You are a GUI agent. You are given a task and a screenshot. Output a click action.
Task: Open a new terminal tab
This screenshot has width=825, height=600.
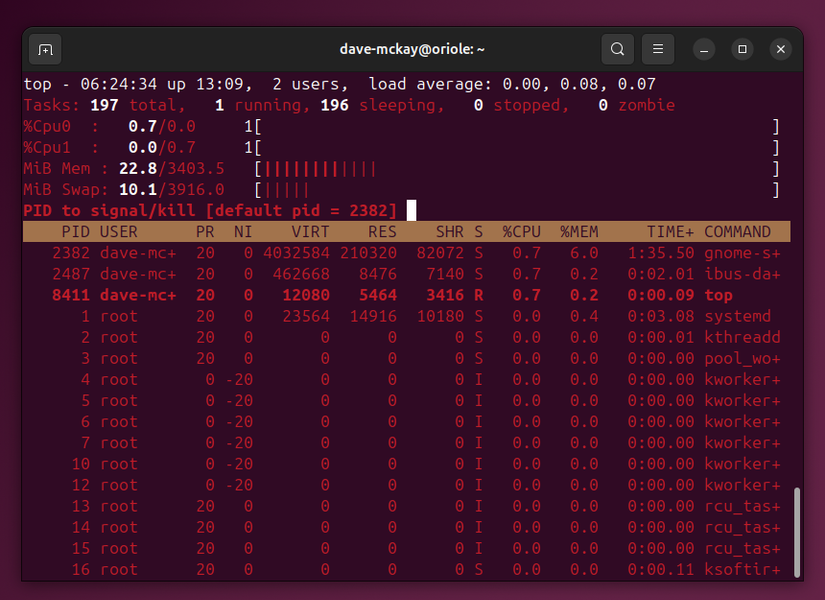click(x=44, y=48)
